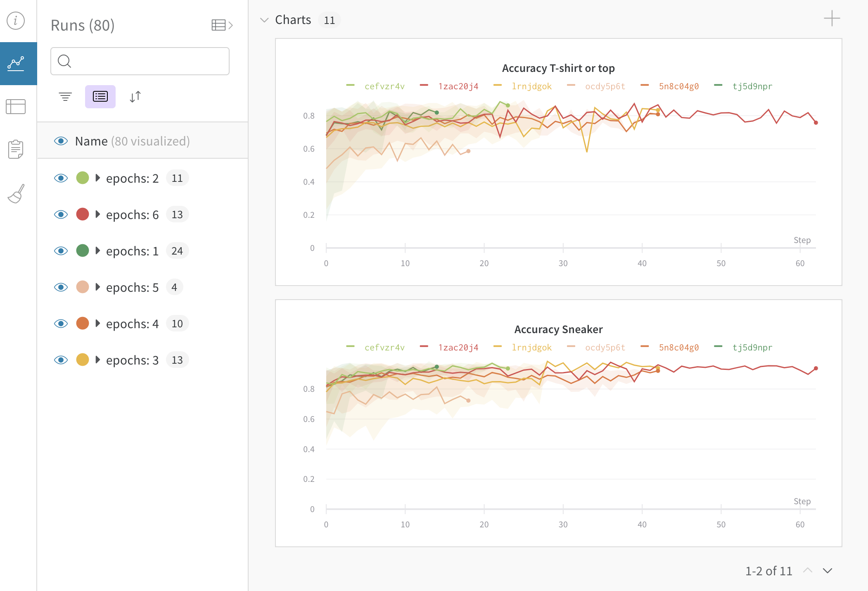Expand the epochs: 1 run group
Screen dimensions: 868x591
pyautogui.click(x=98, y=251)
